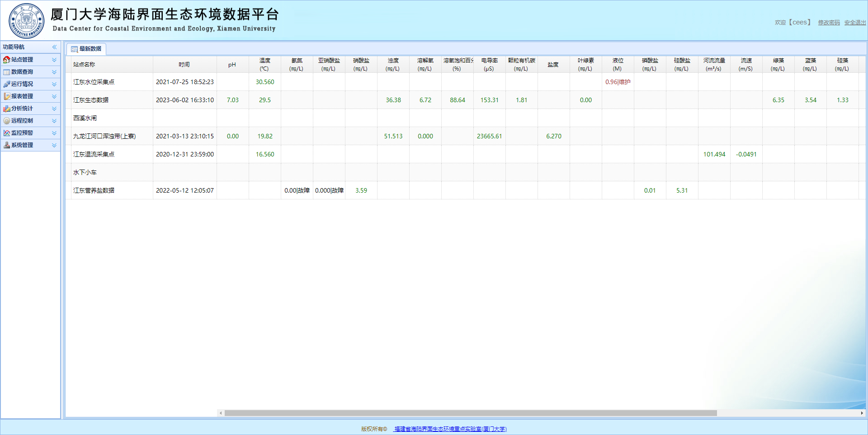Click the 温度 column header
The image size is (868, 435).
pyautogui.click(x=264, y=64)
